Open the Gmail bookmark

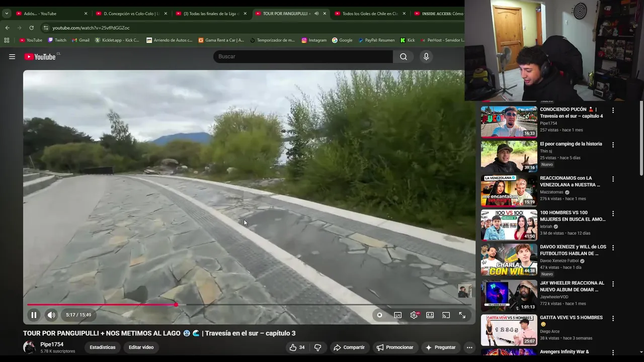pyautogui.click(x=80, y=40)
